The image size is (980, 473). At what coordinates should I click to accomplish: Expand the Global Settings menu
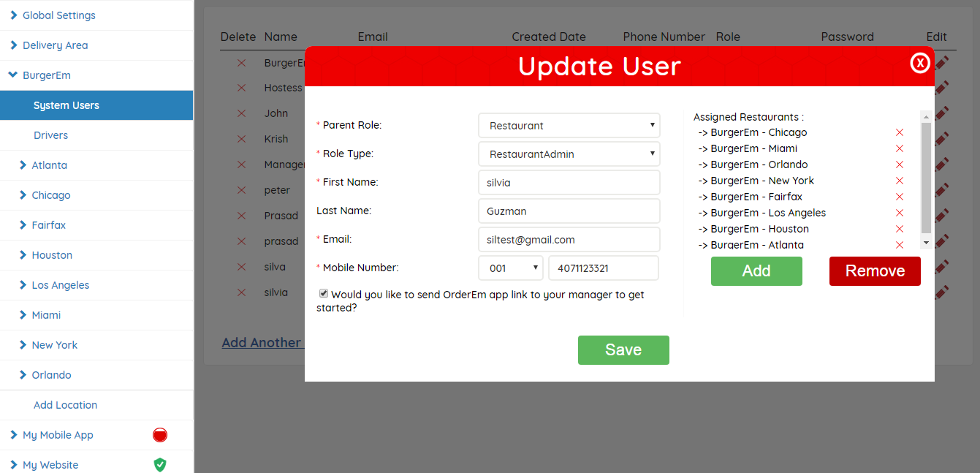[x=58, y=15]
